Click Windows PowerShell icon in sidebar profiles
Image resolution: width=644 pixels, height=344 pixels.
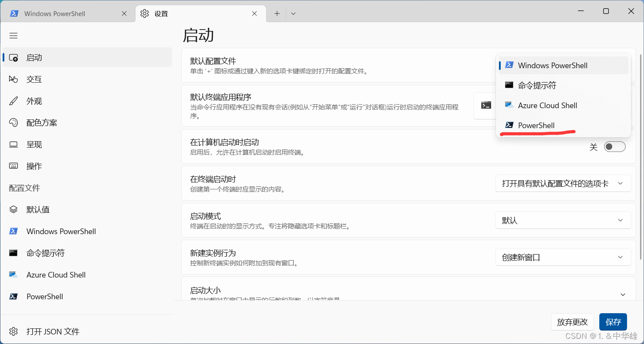pos(13,231)
